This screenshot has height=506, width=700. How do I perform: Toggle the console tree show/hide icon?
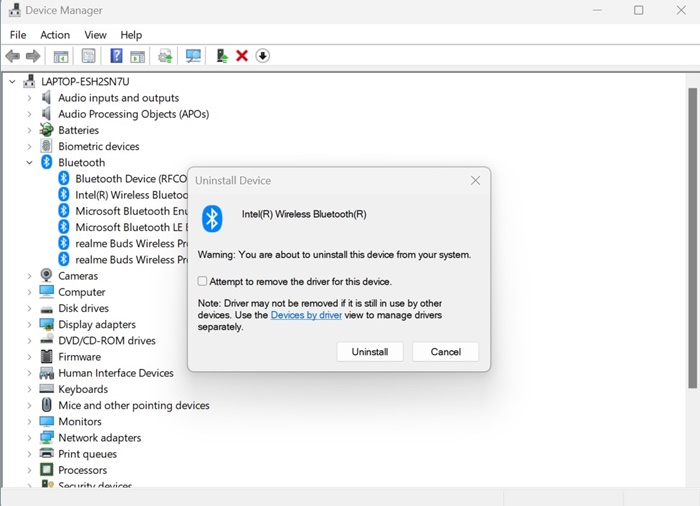pos(61,56)
